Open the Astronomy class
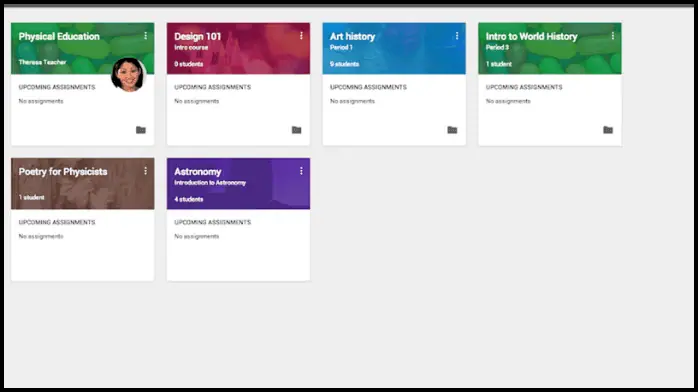This screenshot has height=392, width=698. (x=198, y=172)
